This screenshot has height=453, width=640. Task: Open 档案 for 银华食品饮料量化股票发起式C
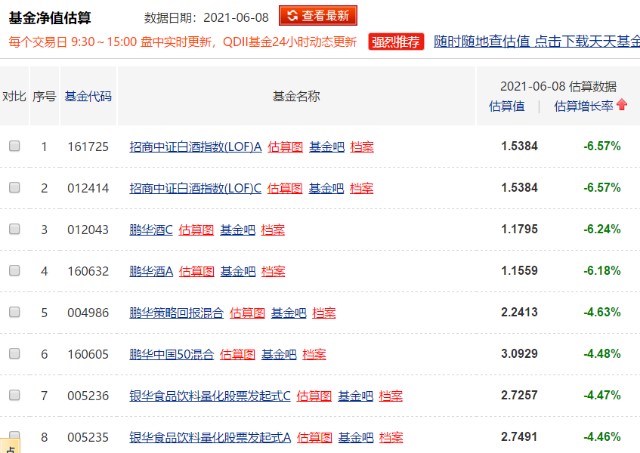point(391,396)
